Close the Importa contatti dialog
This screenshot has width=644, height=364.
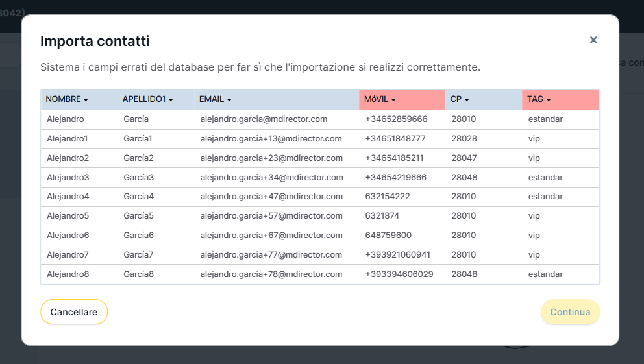[593, 40]
